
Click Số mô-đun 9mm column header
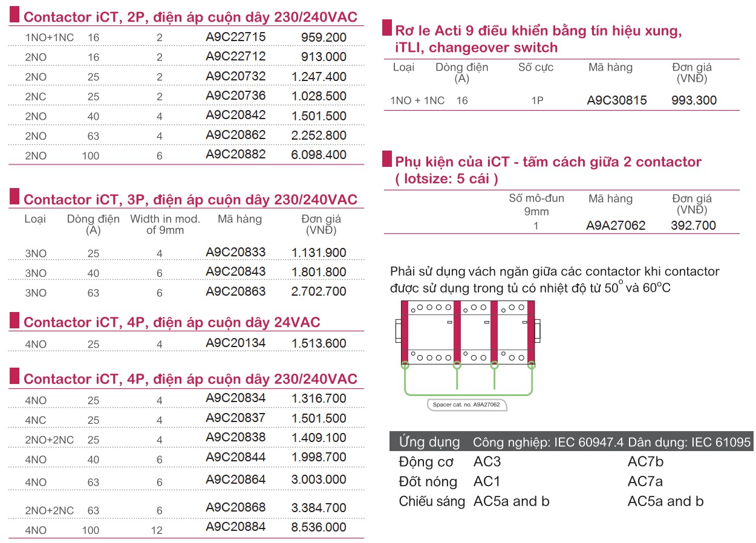pos(536,204)
